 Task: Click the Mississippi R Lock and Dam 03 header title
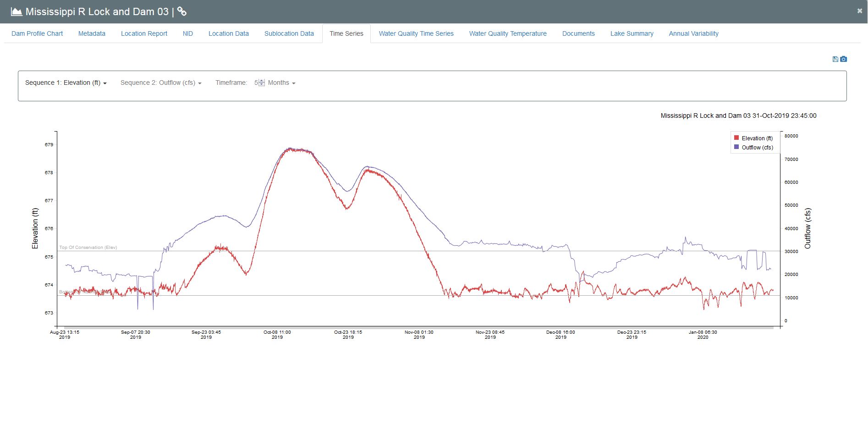point(97,11)
